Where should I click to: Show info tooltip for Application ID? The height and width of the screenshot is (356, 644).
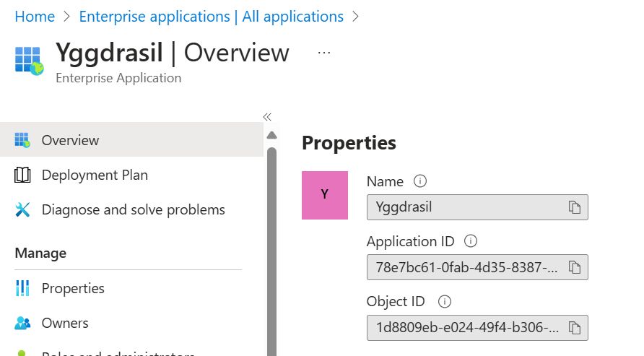pos(470,241)
